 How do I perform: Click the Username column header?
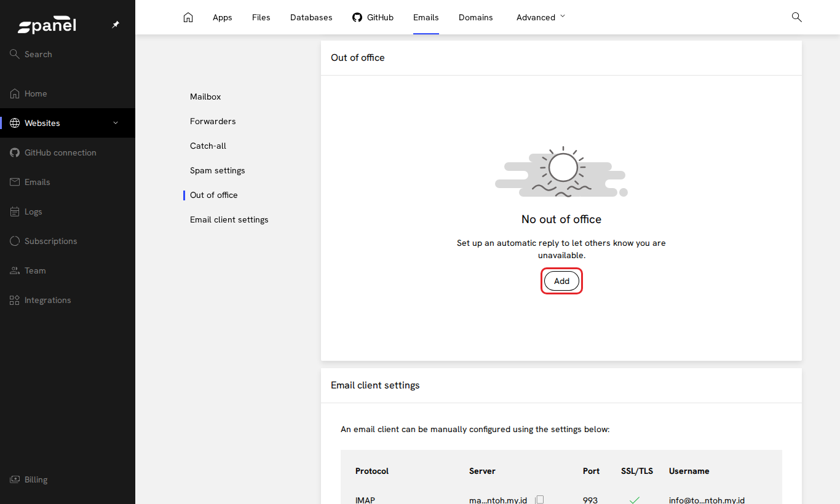tap(689, 471)
